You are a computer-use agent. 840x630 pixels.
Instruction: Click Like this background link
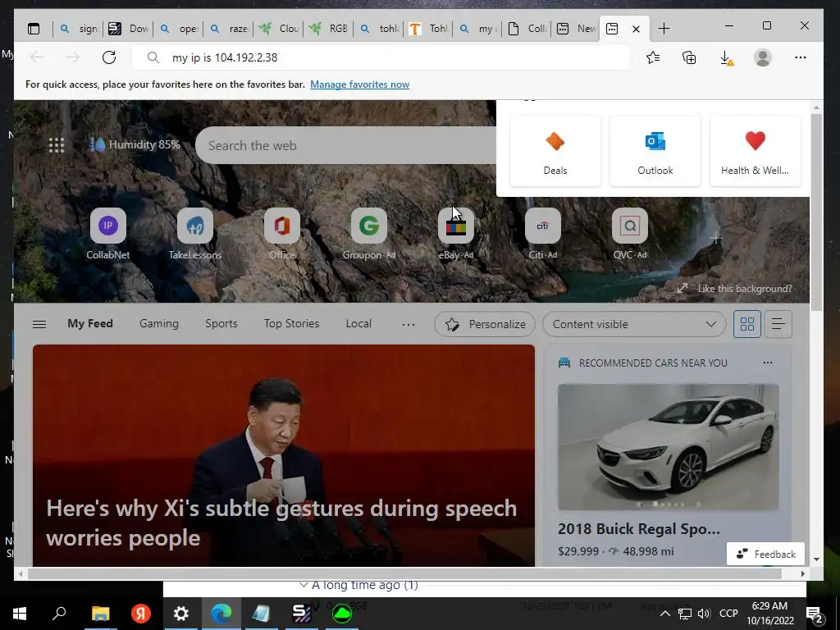tap(744, 289)
